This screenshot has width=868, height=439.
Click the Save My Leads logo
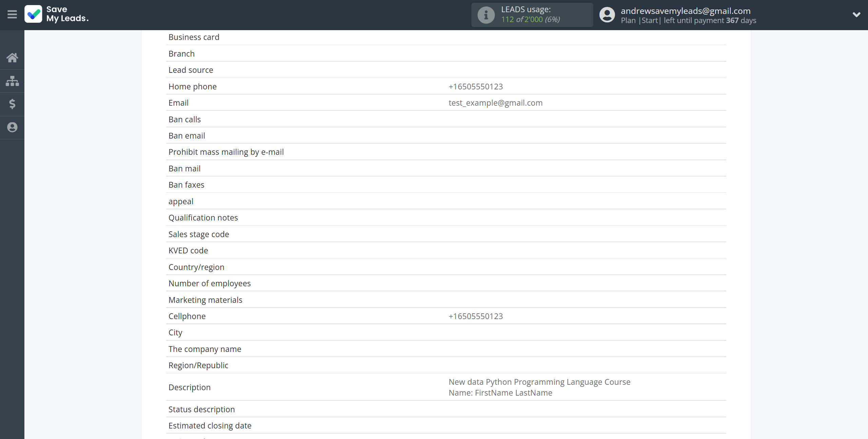pos(33,14)
